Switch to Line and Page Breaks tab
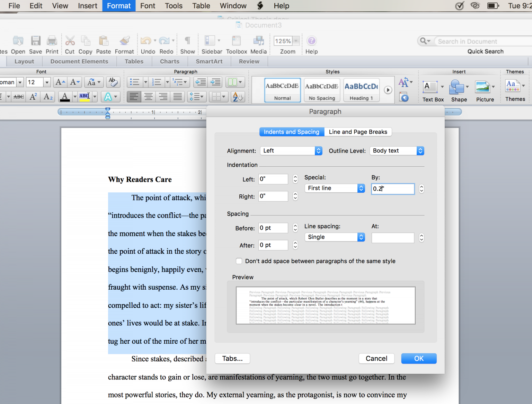 tap(358, 132)
